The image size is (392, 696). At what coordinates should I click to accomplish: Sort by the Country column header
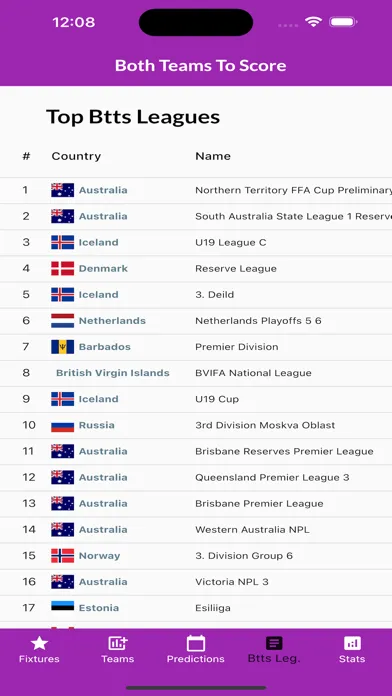(76, 156)
